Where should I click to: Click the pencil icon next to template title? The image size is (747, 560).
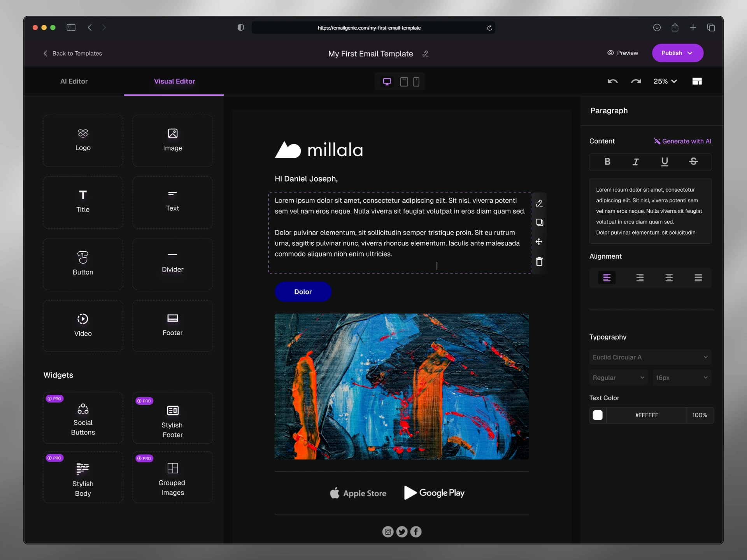pyautogui.click(x=425, y=54)
